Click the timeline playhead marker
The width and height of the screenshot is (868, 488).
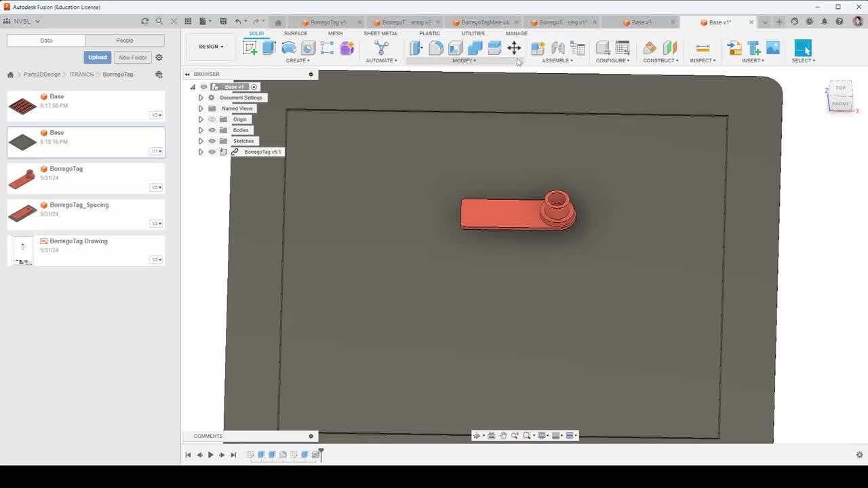pyautogui.click(x=321, y=451)
